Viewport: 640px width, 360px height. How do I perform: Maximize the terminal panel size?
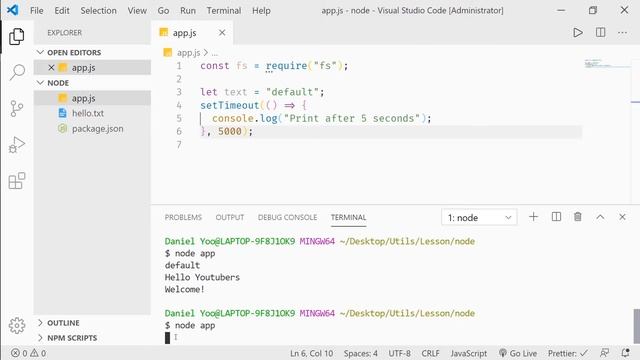click(x=600, y=217)
